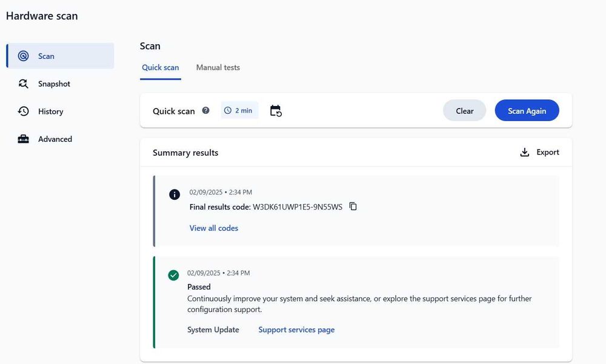
Task: Start a new scan with Scan Again
Action: pos(527,111)
